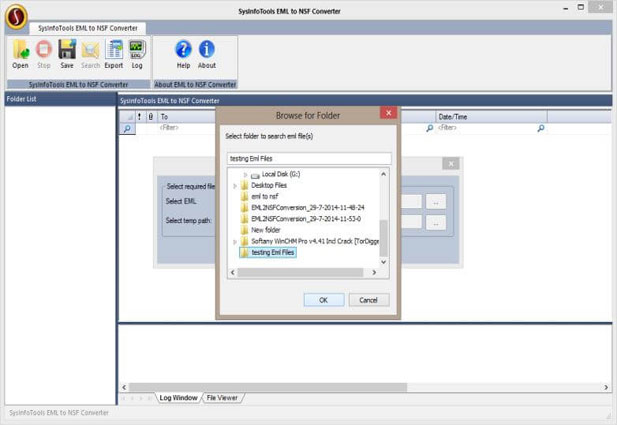Click browse button next to Select temp path
617x425 pixels.
pyautogui.click(x=436, y=222)
